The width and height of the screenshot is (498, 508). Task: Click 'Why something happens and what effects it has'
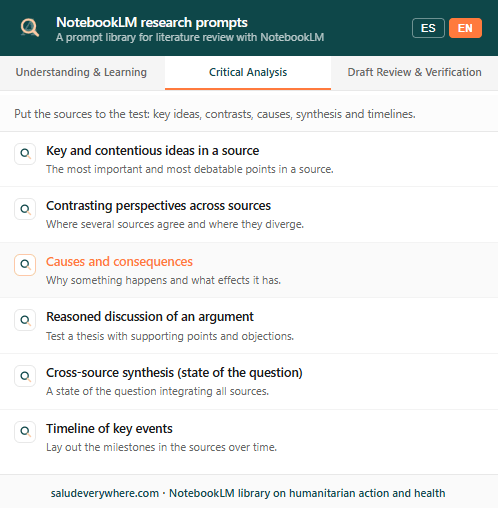click(163, 280)
